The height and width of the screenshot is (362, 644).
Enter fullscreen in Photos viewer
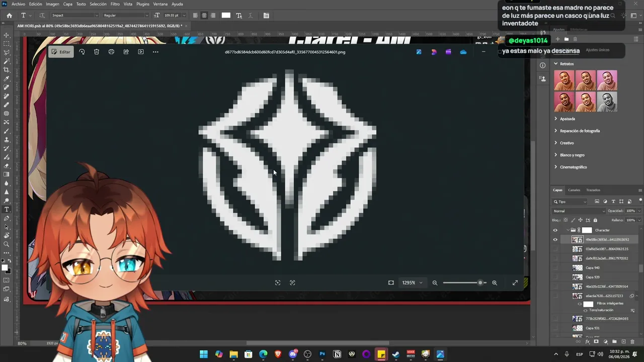click(x=515, y=283)
